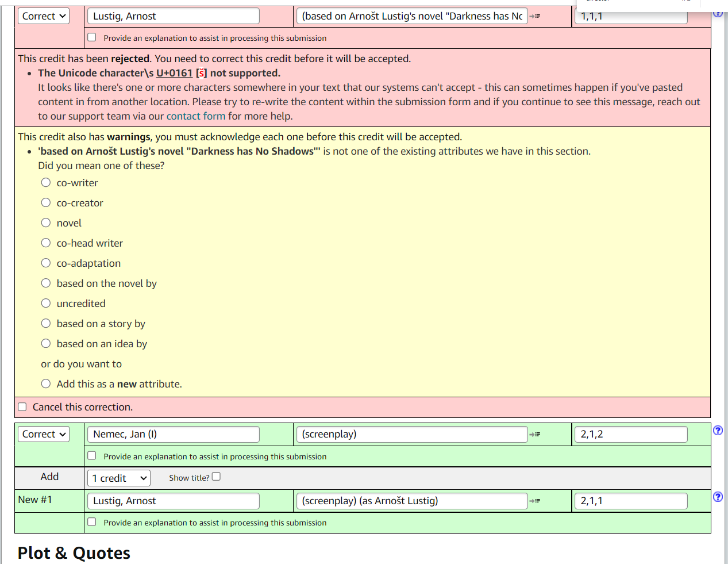Edit the 'based on Arnošt Lustig's novel' attribute field
Screen dimensions: 728x564
(412, 16)
